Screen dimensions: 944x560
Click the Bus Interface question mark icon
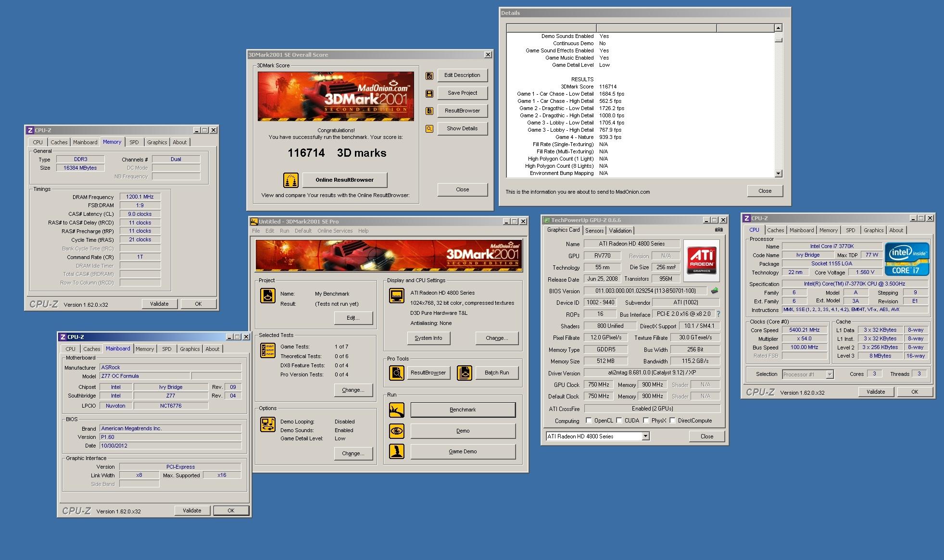[718, 314]
